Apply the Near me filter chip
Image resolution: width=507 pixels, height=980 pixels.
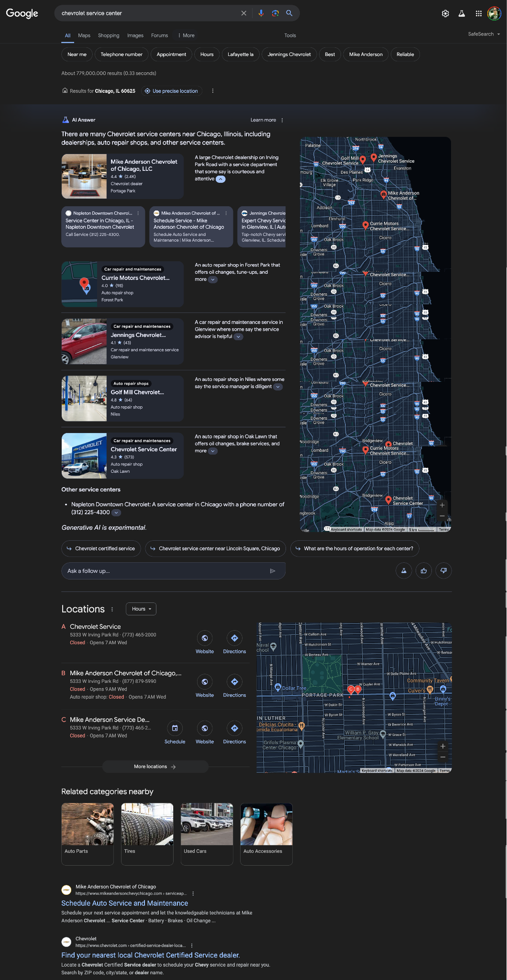click(77, 55)
